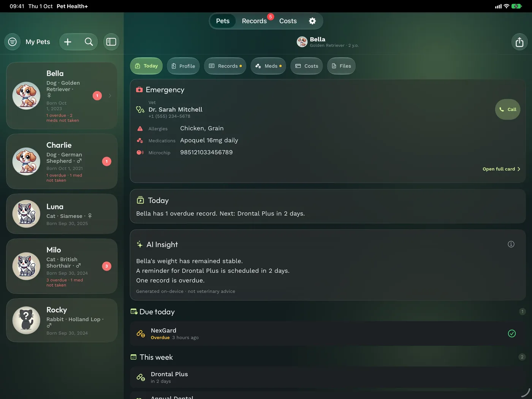Viewport: 532px width, 399px height.
Task: Click the My Pets heading label
Action: point(38,42)
